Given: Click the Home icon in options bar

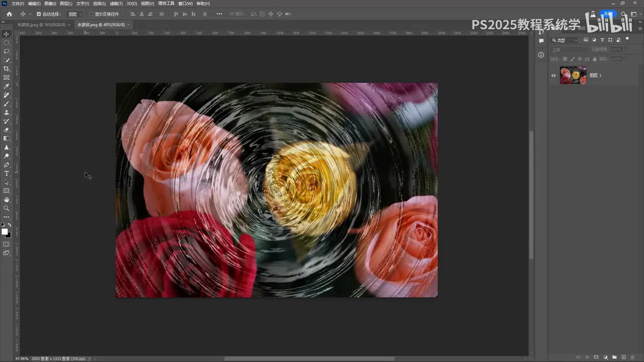Looking at the screenshot, I should (x=9, y=14).
